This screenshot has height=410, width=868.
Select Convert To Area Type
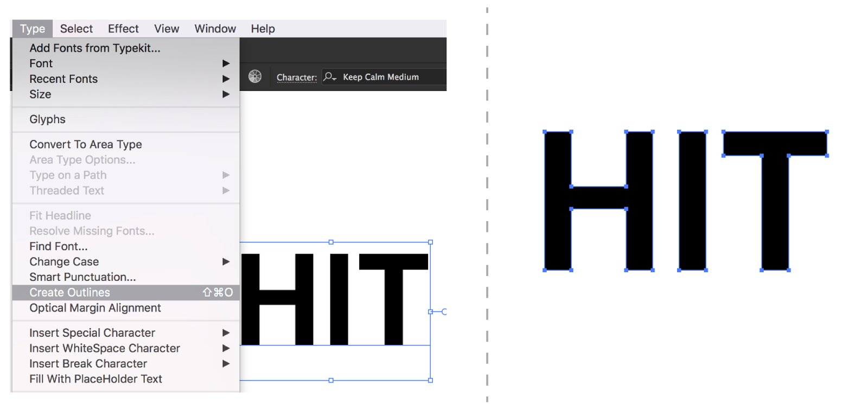(x=86, y=144)
